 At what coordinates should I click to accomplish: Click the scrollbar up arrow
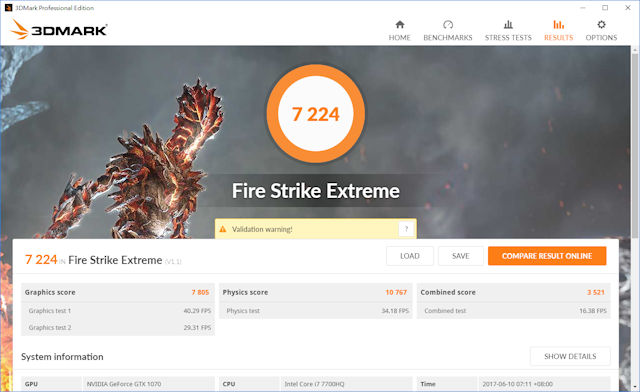(x=635, y=50)
